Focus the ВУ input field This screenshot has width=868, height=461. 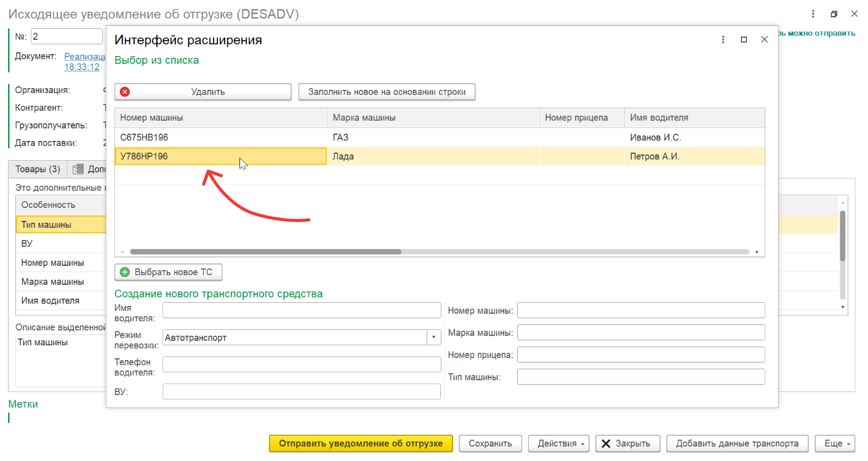point(302,391)
